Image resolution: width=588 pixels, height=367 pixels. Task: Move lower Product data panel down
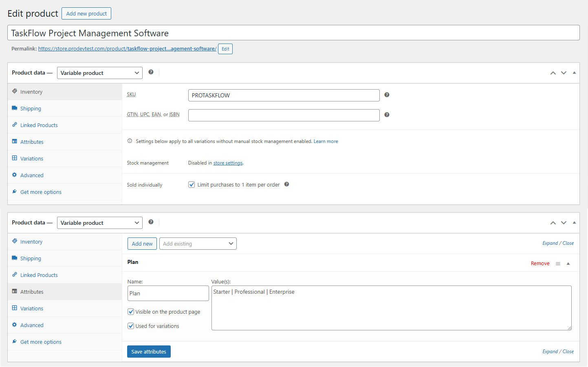coord(564,223)
